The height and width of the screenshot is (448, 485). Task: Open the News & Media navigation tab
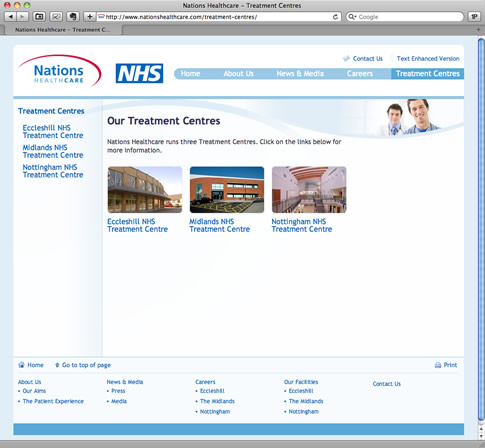click(x=300, y=74)
